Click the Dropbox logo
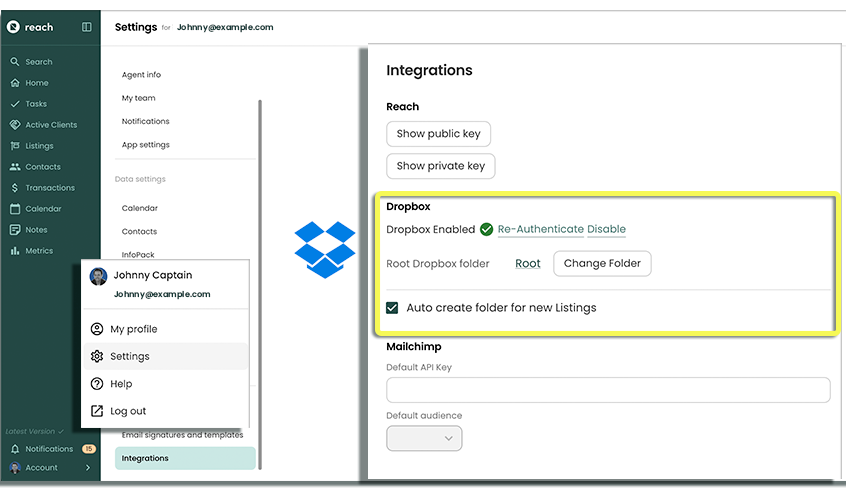The height and width of the screenshot is (500, 846). [325, 249]
